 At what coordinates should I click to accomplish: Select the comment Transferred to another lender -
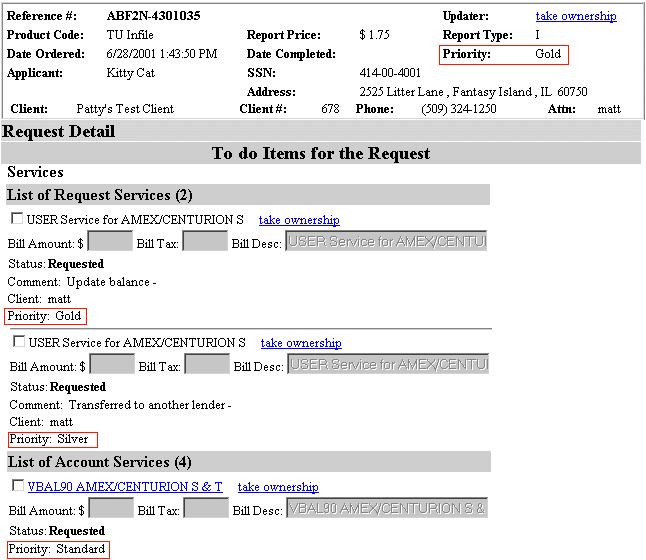tap(150, 405)
